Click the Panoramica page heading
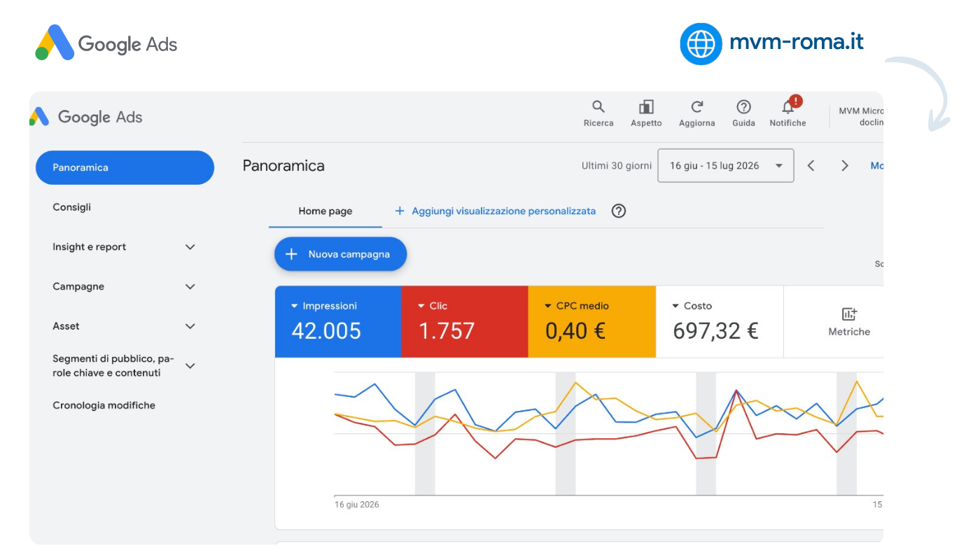Viewport: 980px width, 560px height. pyautogui.click(x=283, y=166)
